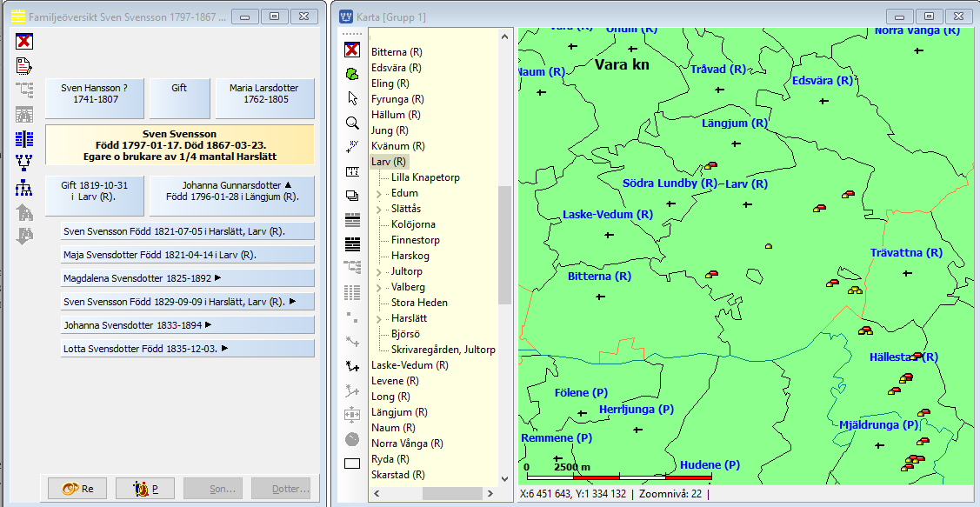Click the grey fit-width icon in Karta toolbar

(x=352, y=415)
